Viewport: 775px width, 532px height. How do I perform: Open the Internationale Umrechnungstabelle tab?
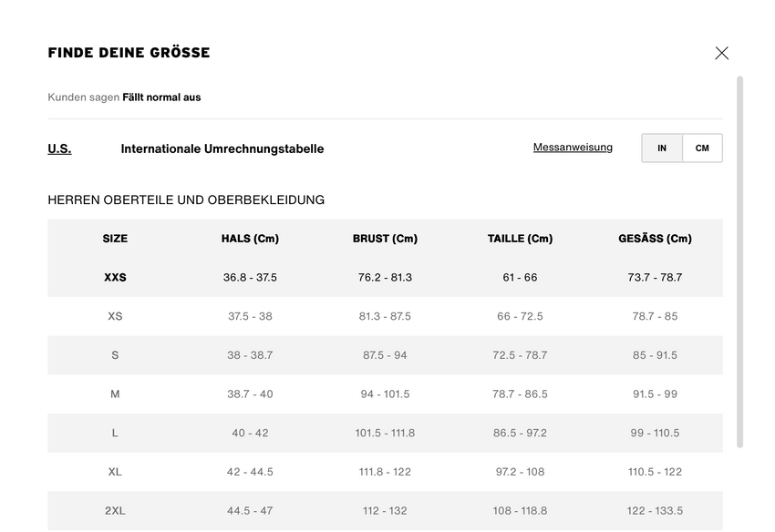(222, 148)
